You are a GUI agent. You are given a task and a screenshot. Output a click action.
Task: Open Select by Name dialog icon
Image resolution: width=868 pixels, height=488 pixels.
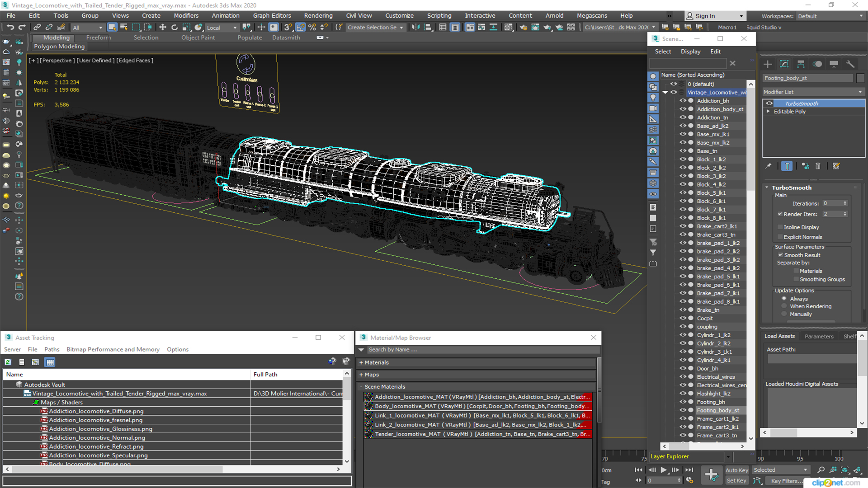pos(124,28)
